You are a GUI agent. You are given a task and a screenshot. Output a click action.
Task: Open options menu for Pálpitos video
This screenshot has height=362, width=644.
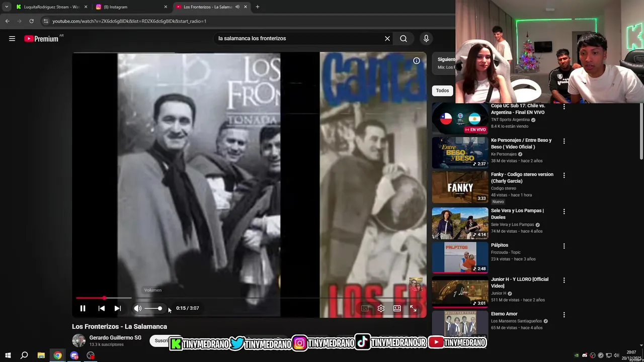pos(564,246)
